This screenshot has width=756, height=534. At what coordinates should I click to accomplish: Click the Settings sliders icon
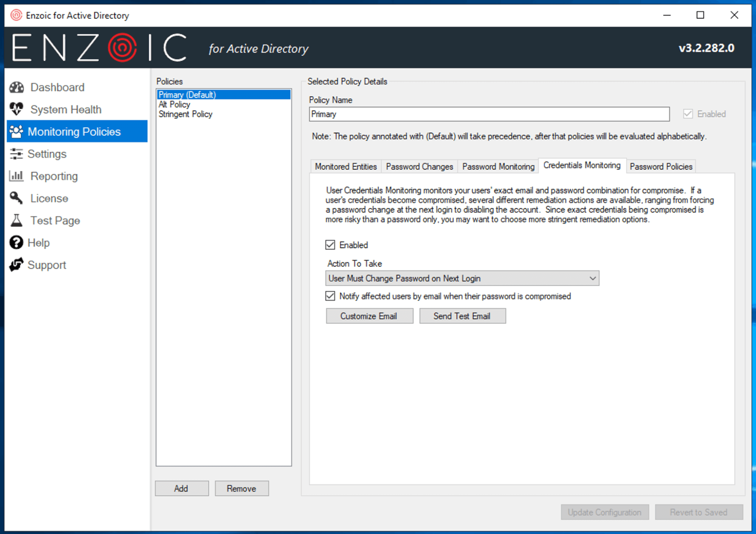17,154
